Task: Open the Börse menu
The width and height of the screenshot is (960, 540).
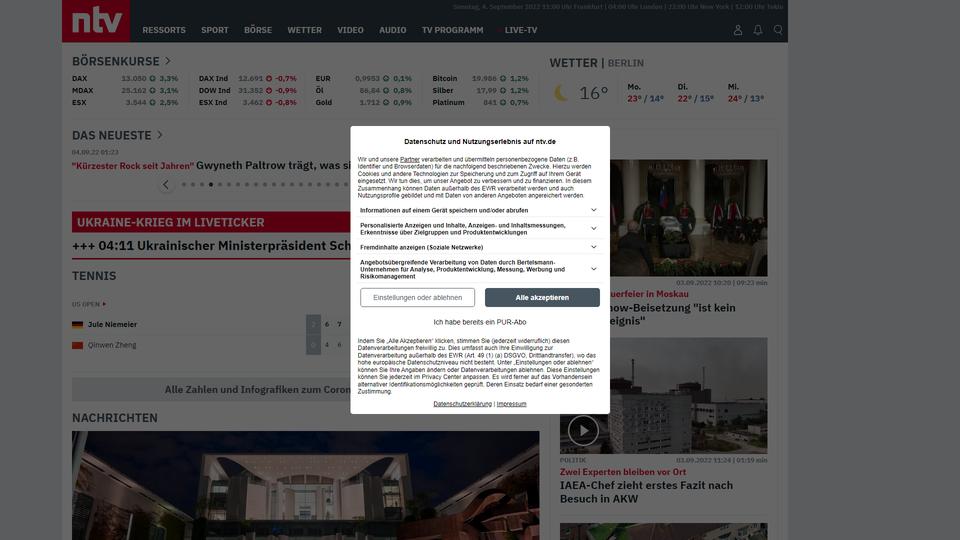Action: pyautogui.click(x=258, y=30)
